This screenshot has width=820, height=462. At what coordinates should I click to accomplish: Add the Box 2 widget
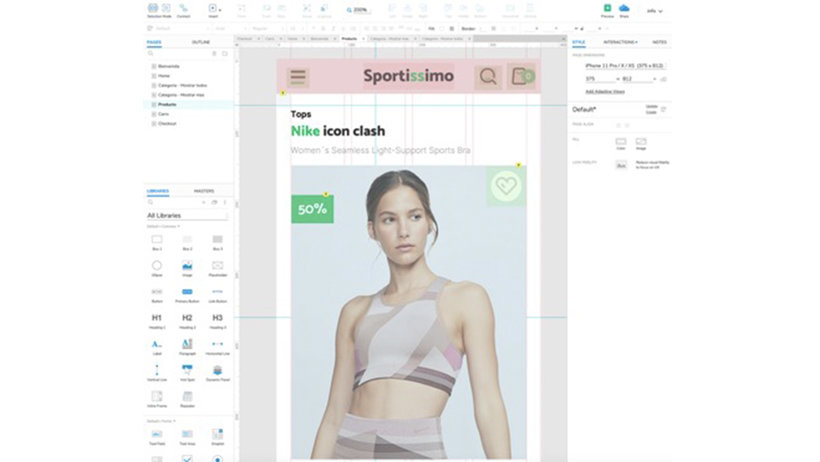click(x=187, y=243)
